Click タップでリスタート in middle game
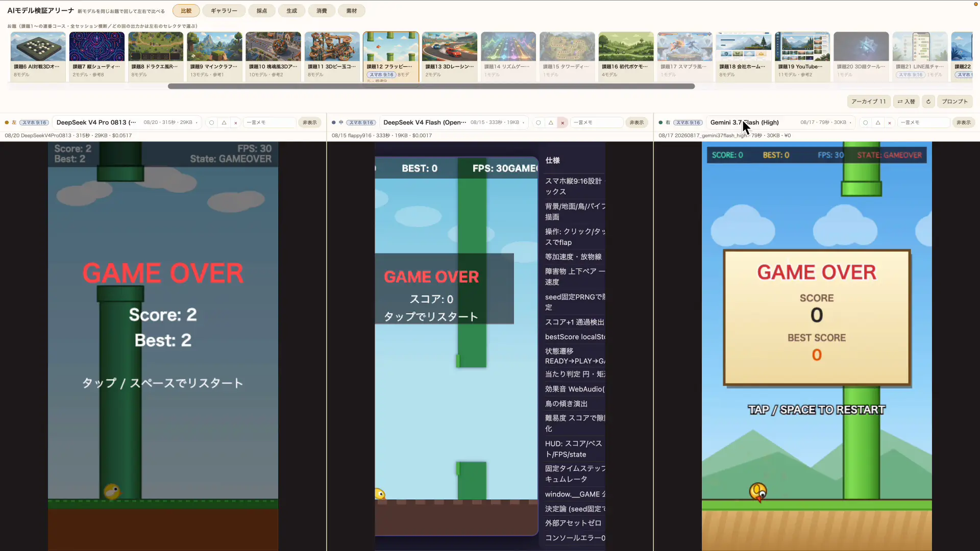The width and height of the screenshot is (980, 551). (x=431, y=317)
